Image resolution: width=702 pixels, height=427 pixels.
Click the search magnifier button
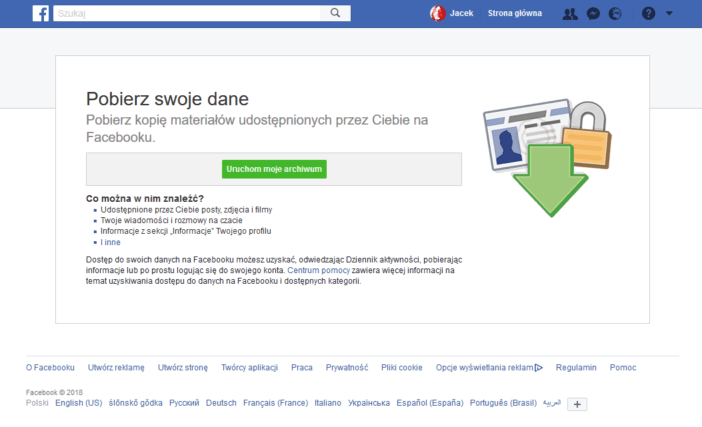[x=335, y=13]
